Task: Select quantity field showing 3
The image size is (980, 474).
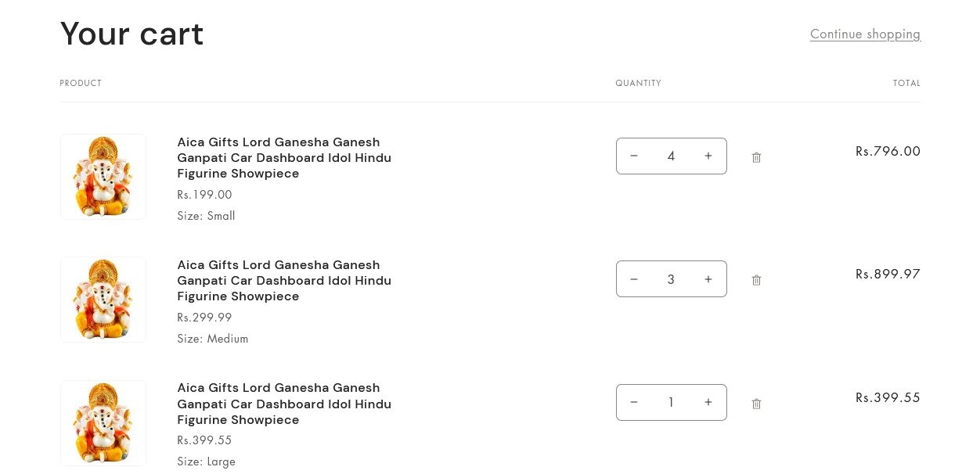Action: (x=671, y=279)
